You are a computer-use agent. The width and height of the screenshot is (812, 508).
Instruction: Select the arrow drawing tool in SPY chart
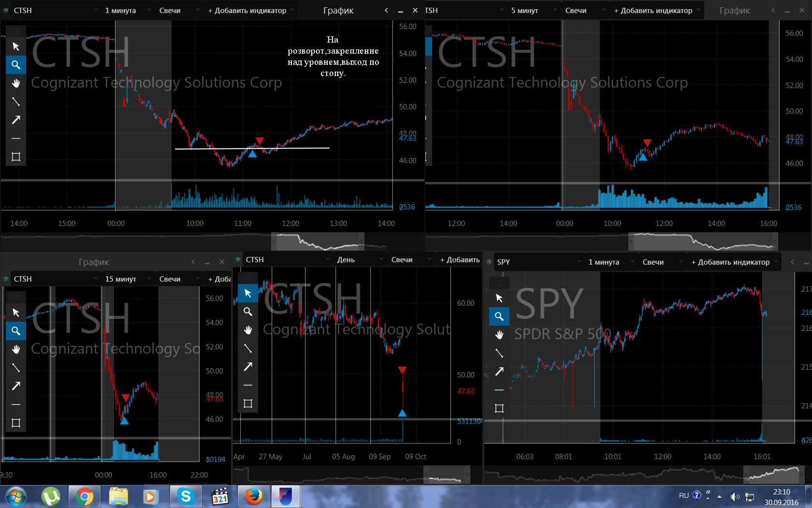coord(499,372)
